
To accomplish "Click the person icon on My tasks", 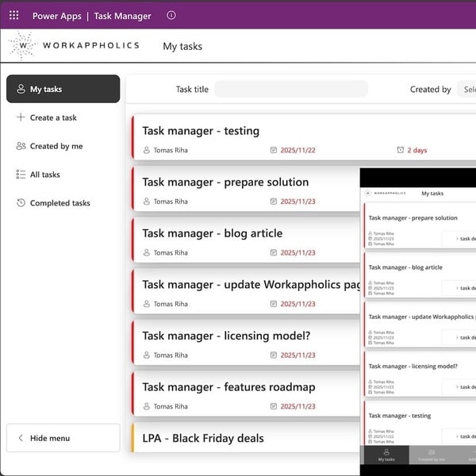I will click(21, 89).
